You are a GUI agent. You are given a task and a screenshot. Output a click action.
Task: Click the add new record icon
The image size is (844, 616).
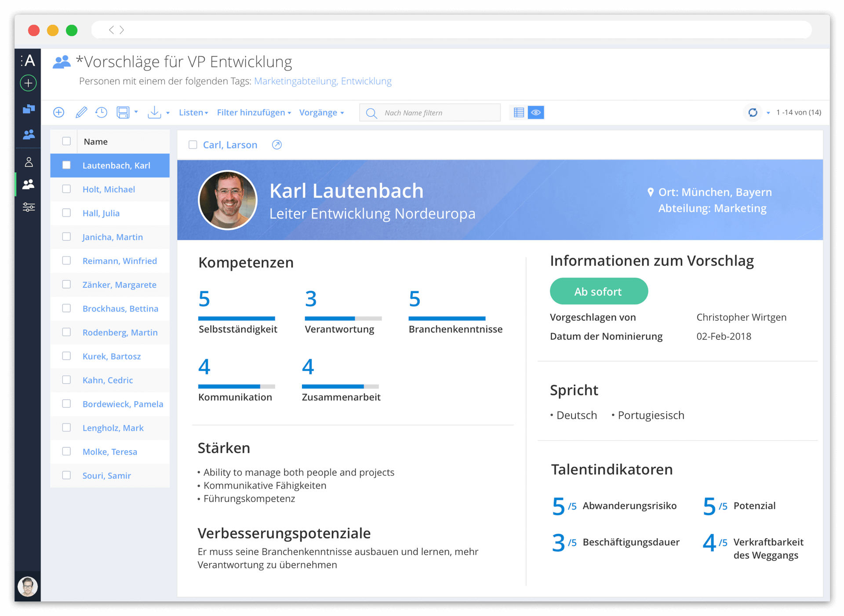pyautogui.click(x=60, y=112)
